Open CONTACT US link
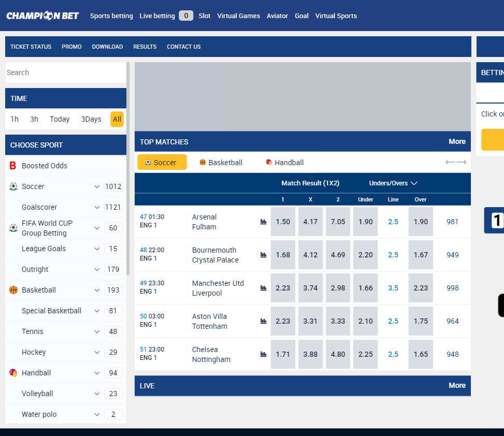The image size is (504, 436). tap(184, 47)
